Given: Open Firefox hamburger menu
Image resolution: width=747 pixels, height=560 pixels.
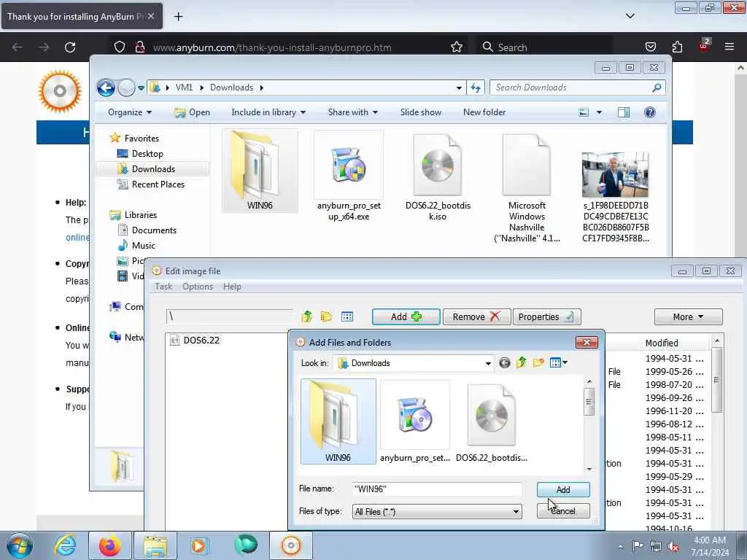Looking at the screenshot, I should click(729, 47).
